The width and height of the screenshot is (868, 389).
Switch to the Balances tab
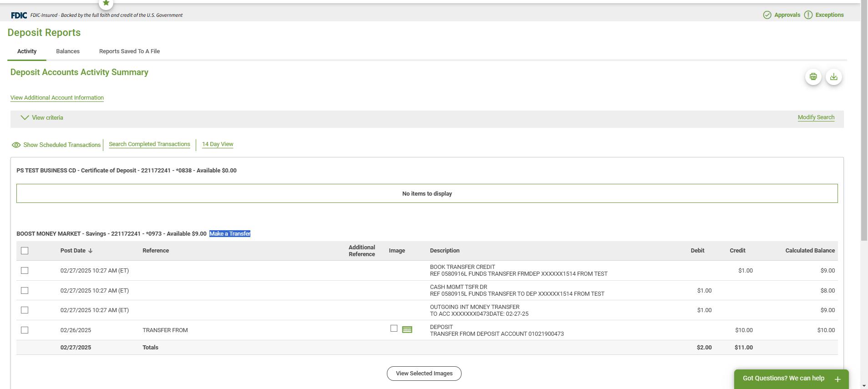pyautogui.click(x=68, y=51)
